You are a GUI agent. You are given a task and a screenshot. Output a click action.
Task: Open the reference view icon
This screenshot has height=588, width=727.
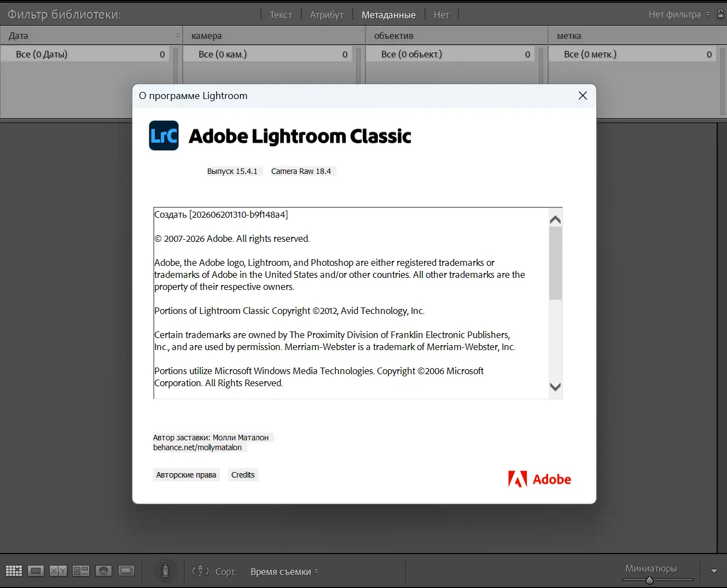click(x=126, y=571)
